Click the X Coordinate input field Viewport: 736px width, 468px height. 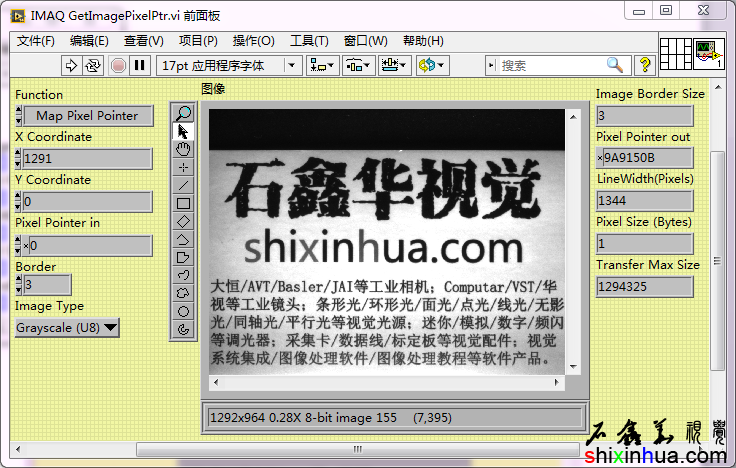(87, 159)
